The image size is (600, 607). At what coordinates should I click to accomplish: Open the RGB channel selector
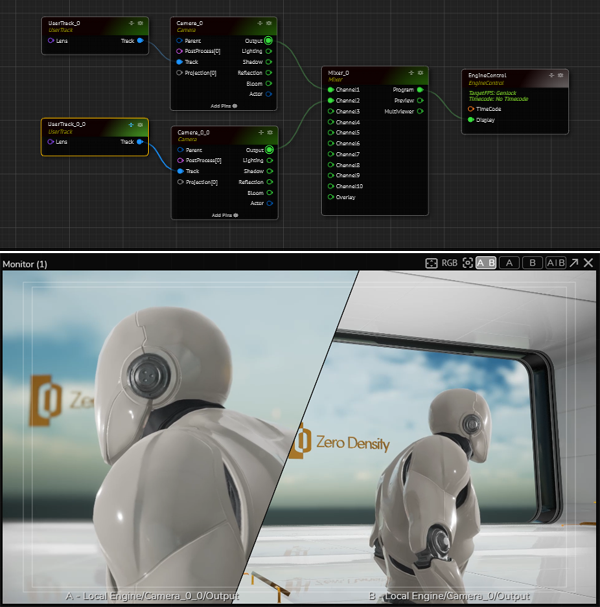click(451, 263)
